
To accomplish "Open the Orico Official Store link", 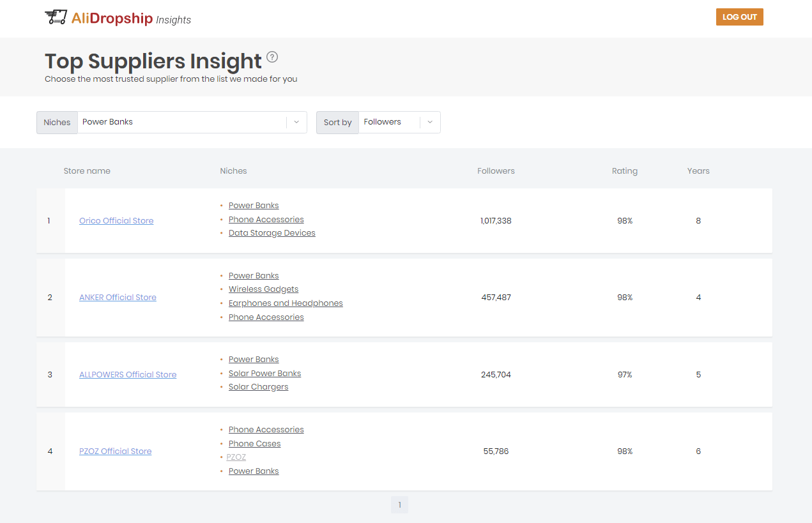I will coord(116,221).
